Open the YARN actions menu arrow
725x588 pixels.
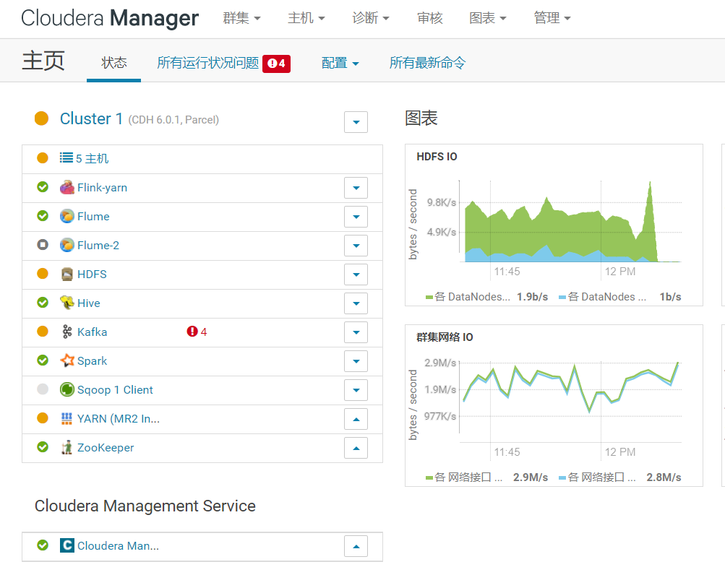tap(356, 419)
